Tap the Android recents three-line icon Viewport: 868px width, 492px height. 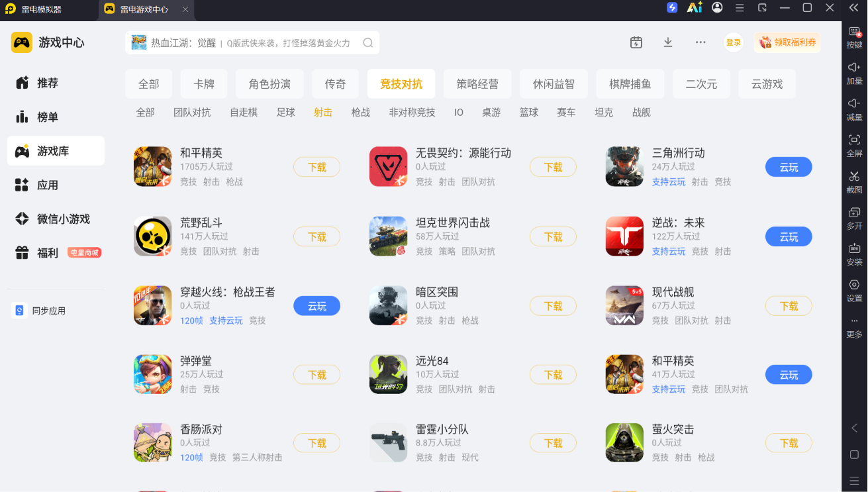coord(854,480)
